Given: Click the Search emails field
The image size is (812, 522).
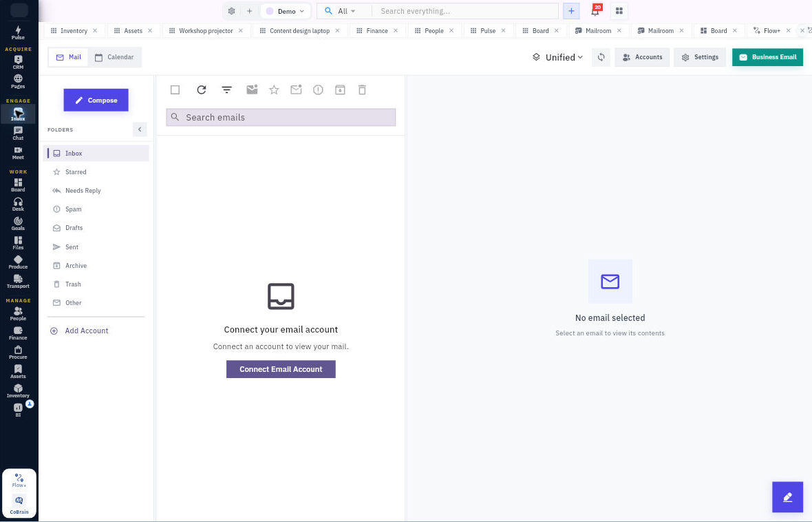Looking at the screenshot, I should coord(281,117).
